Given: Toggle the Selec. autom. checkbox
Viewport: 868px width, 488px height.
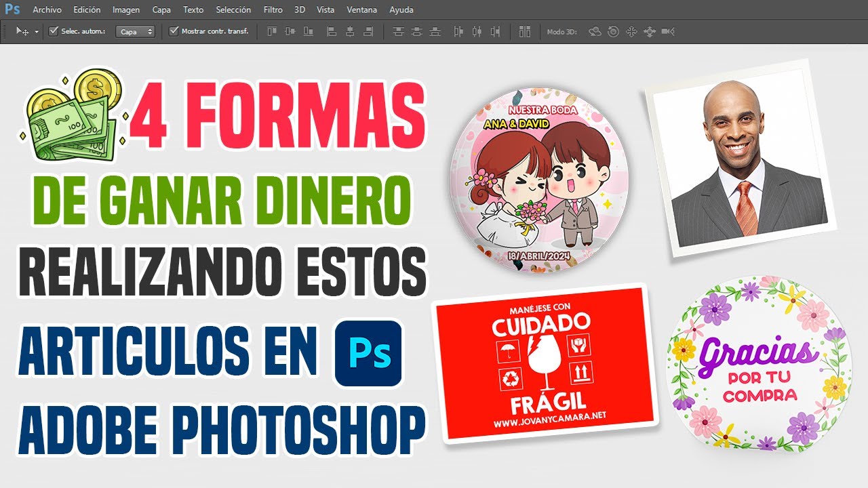Looking at the screenshot, I should 54,31.
